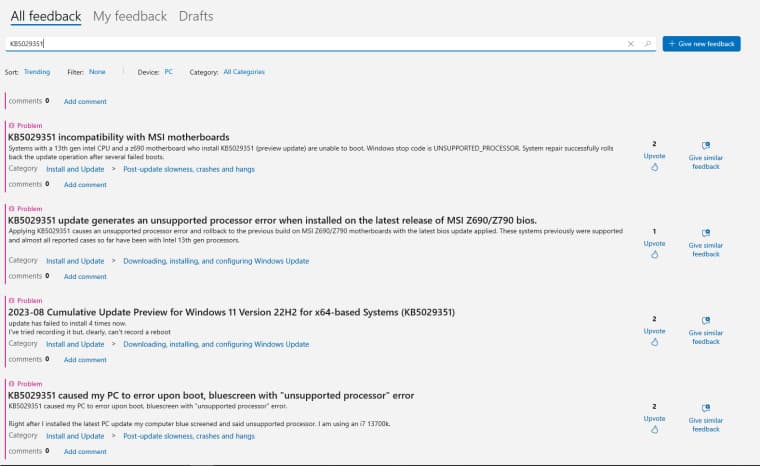Click the Give new feedback button
This screenshot has width=760, height=466.
coord(701,44)
